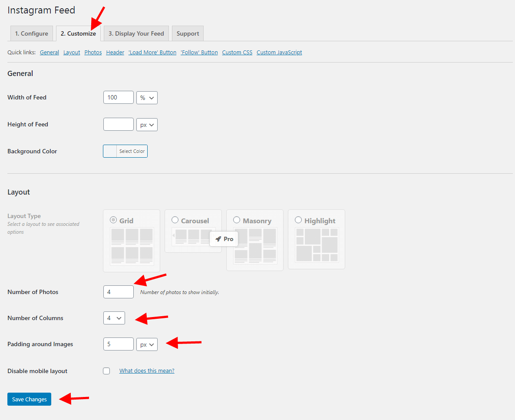The height and width of the screenshot is (420, 515).
Task: Click the Highlight layout preview thumbnail
Action: coord(317,245)
